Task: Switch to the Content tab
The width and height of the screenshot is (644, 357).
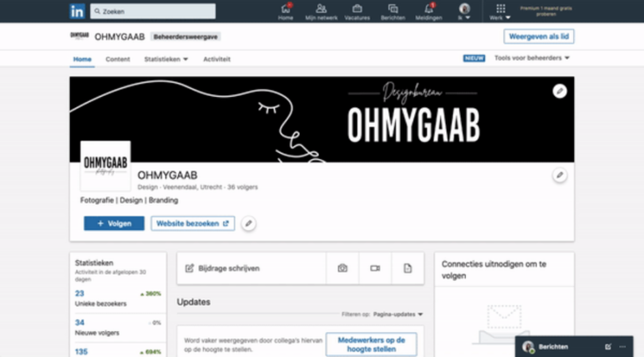Action: click(x=118, y=59)
